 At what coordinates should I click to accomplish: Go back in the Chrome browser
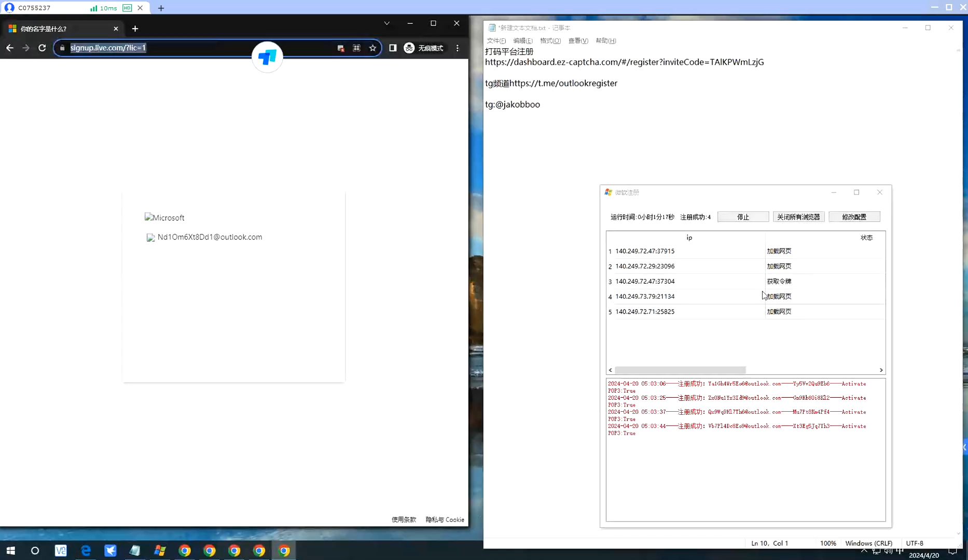point(10,48)
